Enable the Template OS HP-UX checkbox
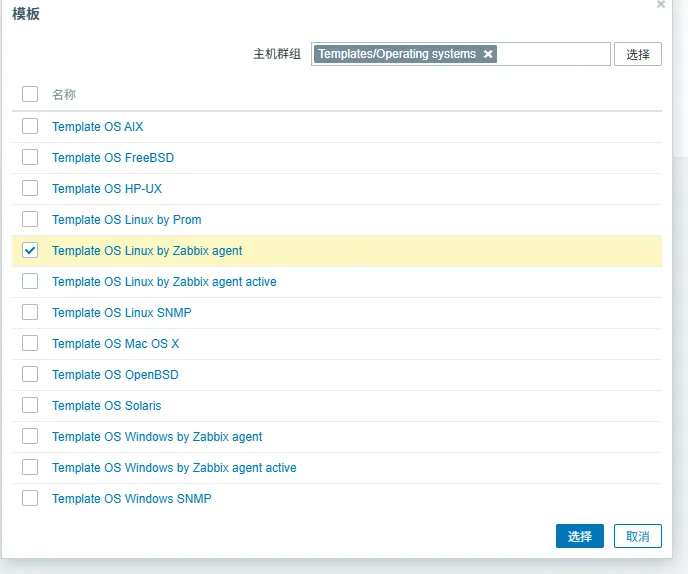 (30, 188)
